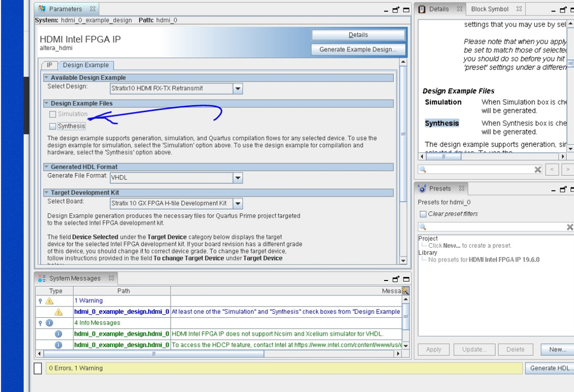Click Generate Example Design button
Viewport: 574px width, 392px height.
(358, 49)
